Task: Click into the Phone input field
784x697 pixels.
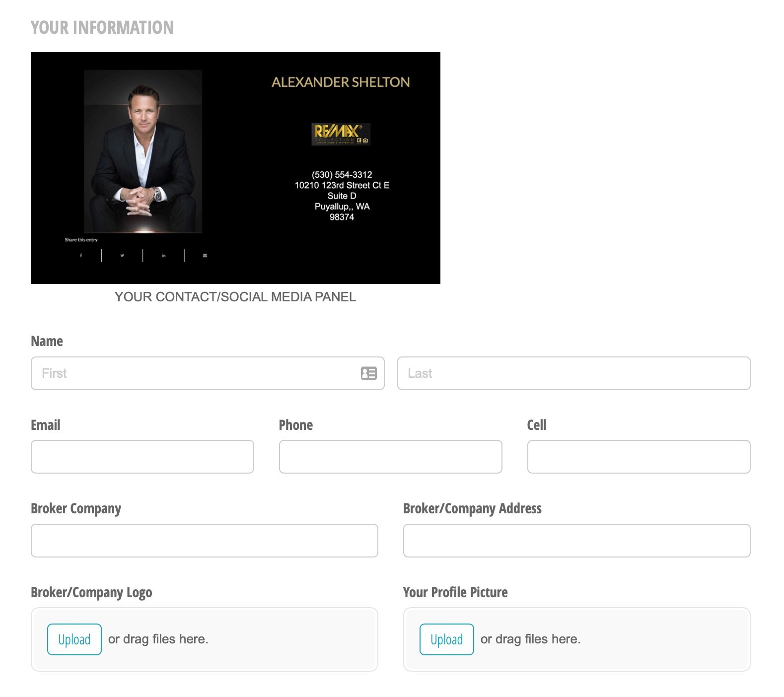Action: (391, 457)
